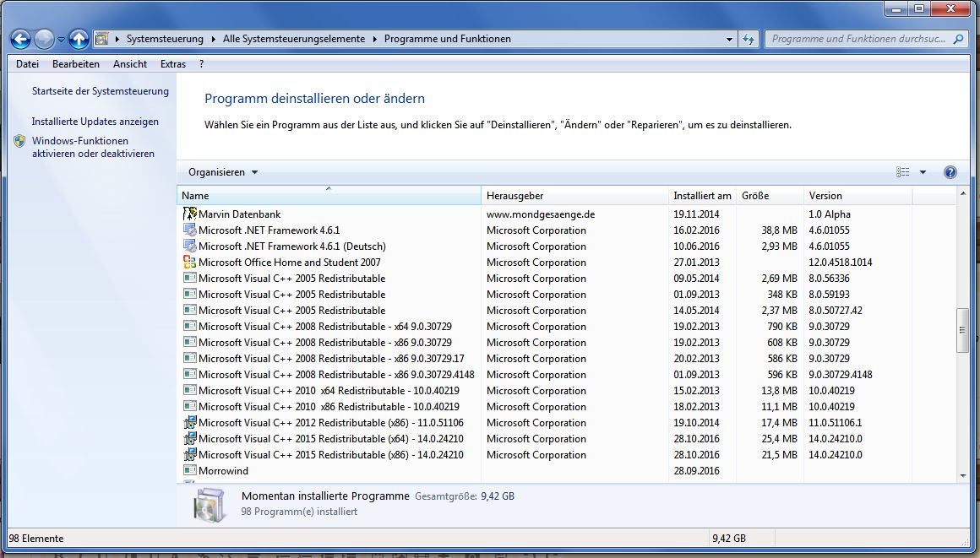Click the refresh button beside address bar

[x=749, y=39]
